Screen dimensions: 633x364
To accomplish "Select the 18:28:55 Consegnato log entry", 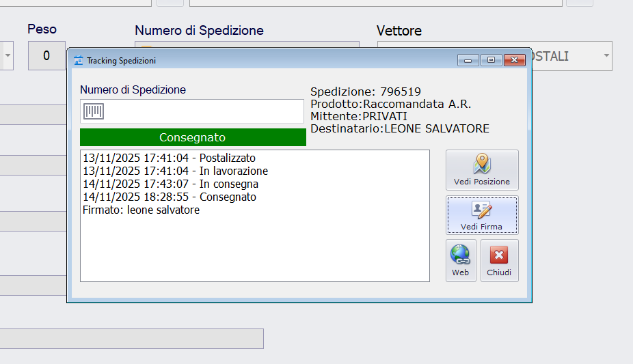I will [170, 197].
